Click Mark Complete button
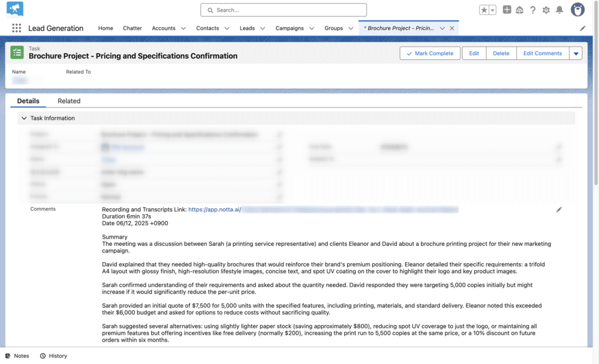The image size is (599, 364). 430,53
